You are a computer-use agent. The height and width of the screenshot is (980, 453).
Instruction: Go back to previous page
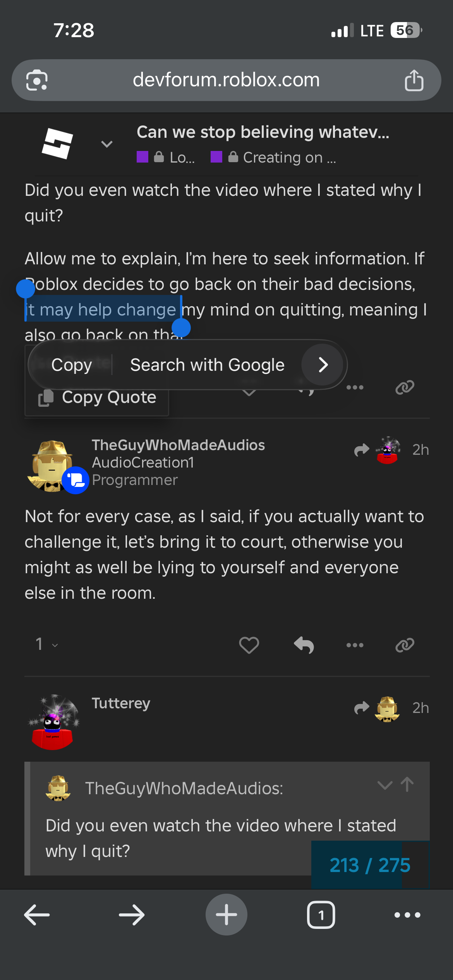click(37, 915)
